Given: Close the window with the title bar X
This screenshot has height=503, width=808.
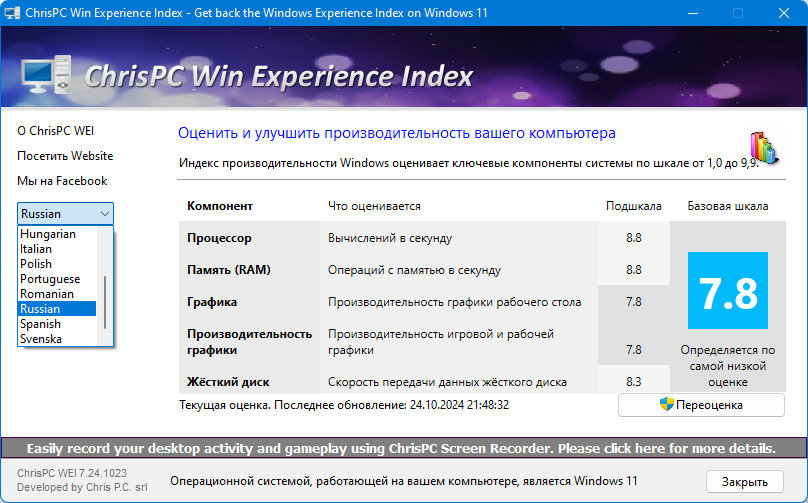Looking at the screenshot, I should (784, 13).
